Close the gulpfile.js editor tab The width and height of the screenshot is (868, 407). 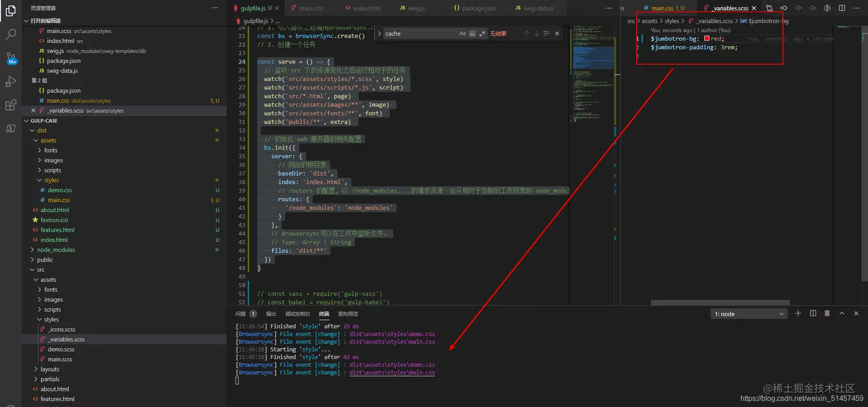click(277, 8)
